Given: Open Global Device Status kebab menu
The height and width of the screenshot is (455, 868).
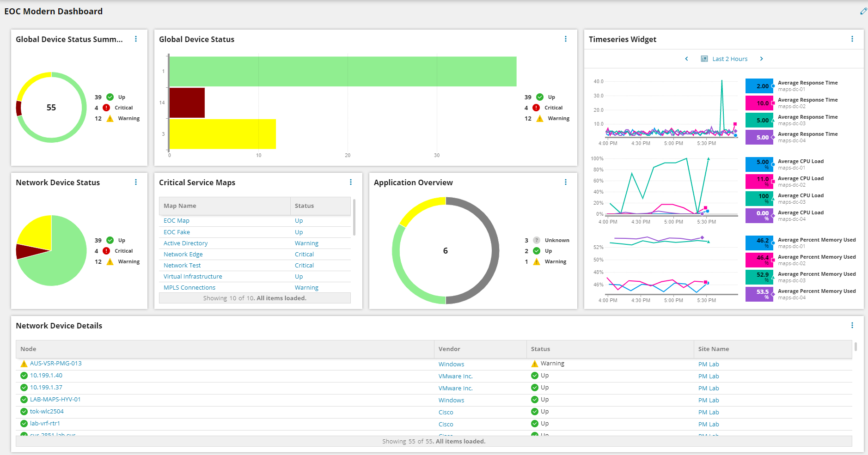Looking at the screenshot, I should [566, 39].
